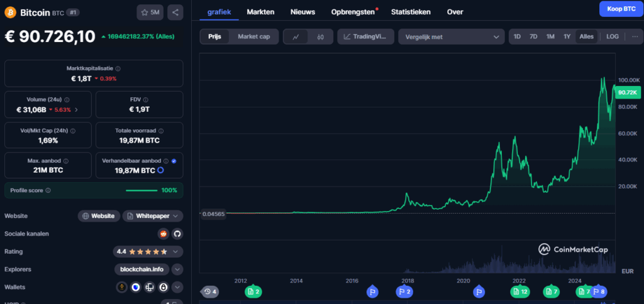
Task: Click the grid-shaped wallet icon
Action: tap(150, 287)
